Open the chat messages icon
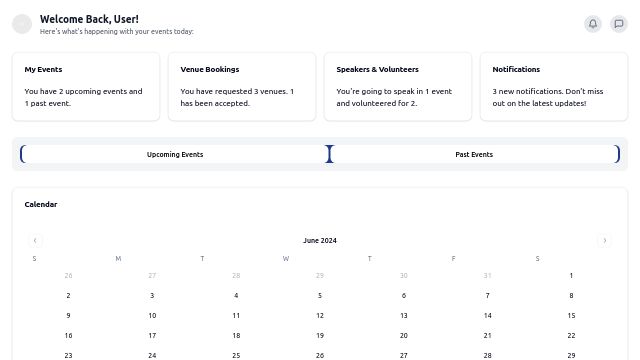 pos(619,24)
